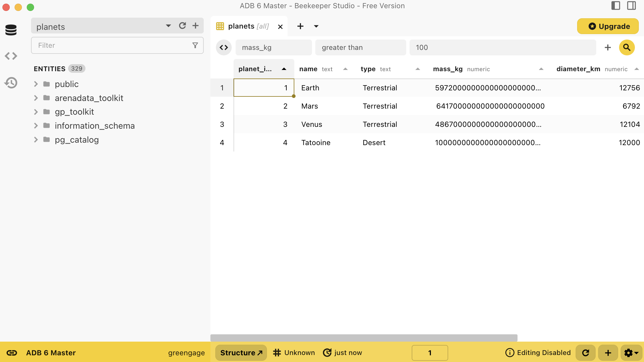Add new database with plus icon
The width and height of the screenshot is (644, 362).
pyautogui.click(x=196, y=26)
